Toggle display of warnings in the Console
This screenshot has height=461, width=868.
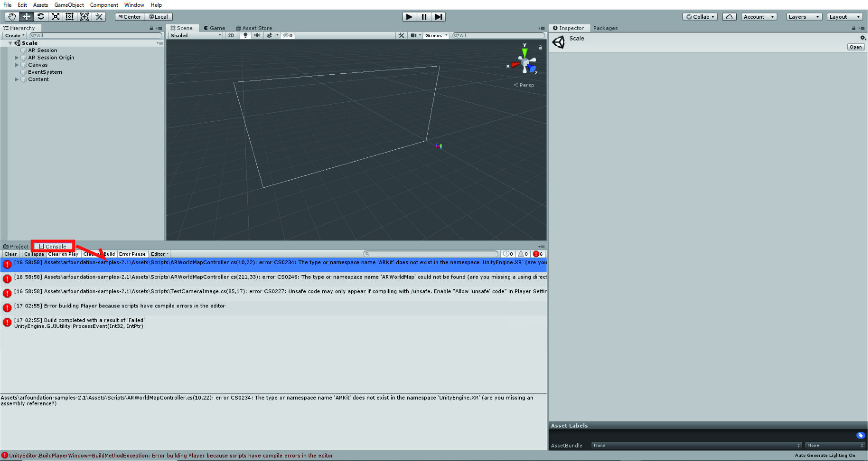pos(523,254)
